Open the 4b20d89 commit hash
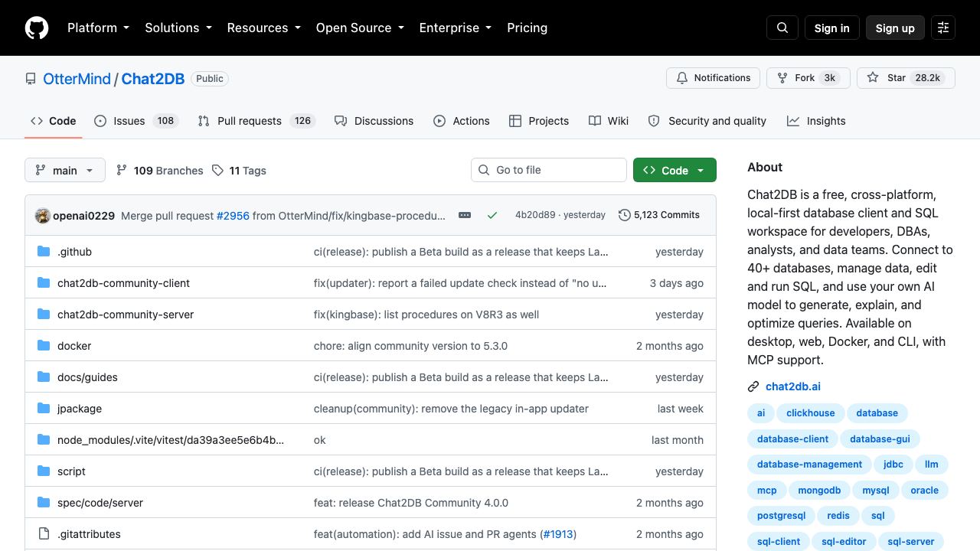Screen dimensions: 980x551 pyautogui.click(x=534, y=215)
